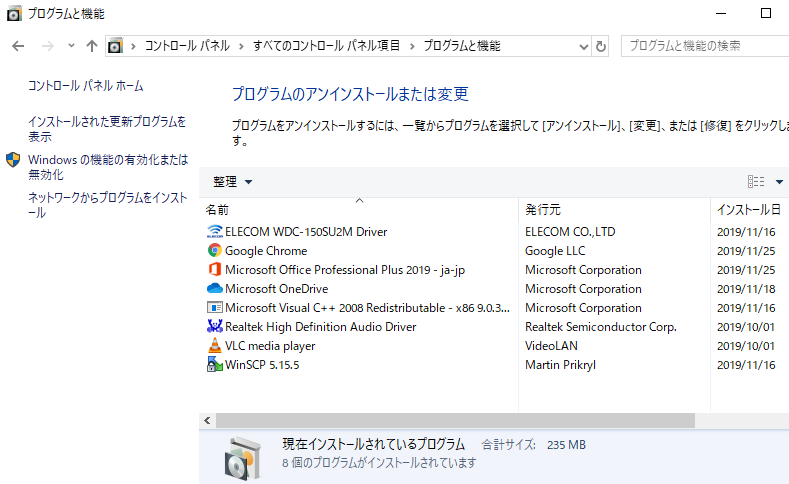This screenshot has height=484, width=789.
Task: Click the WinSCP program icon
Action: pyautogui.click(x=215, y=365)
